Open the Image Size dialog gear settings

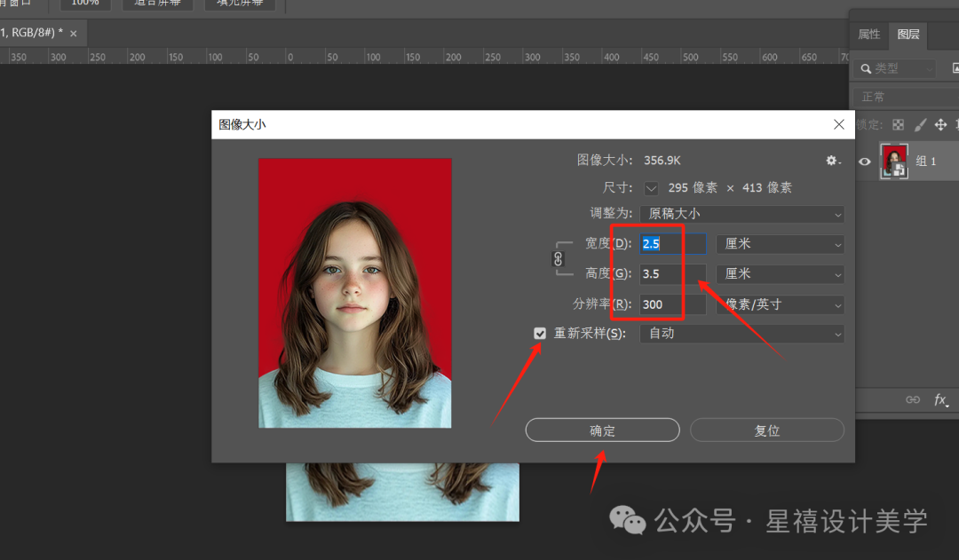pos(833,161)
